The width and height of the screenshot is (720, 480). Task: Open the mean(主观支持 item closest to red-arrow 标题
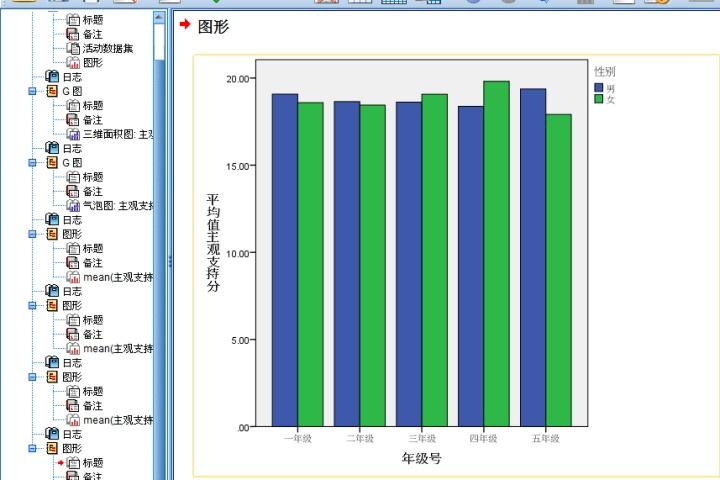(118, 420)
